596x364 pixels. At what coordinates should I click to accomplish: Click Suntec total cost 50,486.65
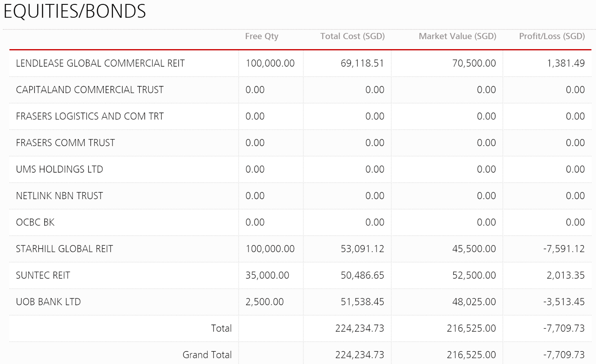point(362,275)
